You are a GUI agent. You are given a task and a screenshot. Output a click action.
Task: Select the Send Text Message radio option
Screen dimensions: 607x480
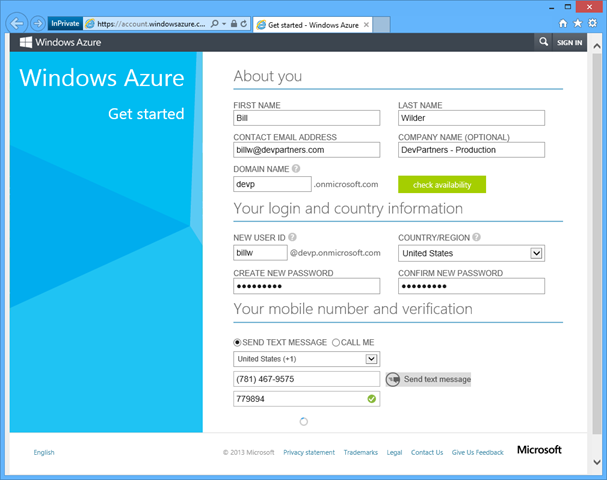(x=238, y=341)
